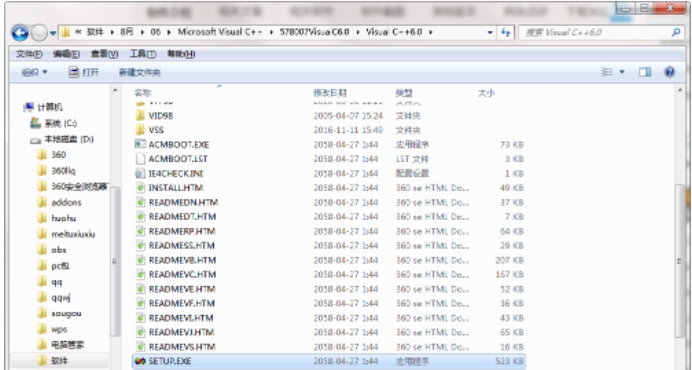
Task: Select the VSS folder icon
Action: 140,130
